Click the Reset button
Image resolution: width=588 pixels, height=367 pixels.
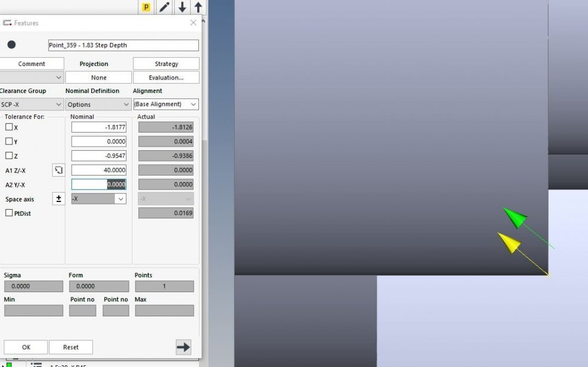pyautogui.click(x=71, y=347)
